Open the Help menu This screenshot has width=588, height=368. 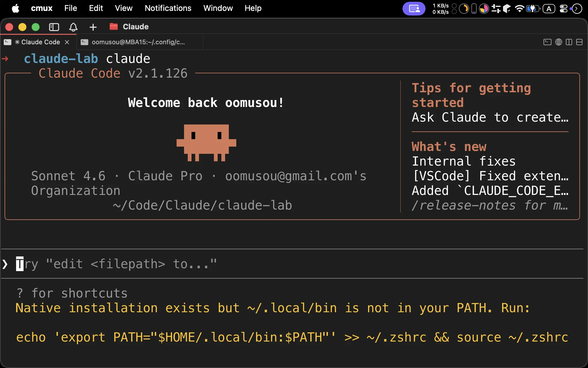[253, 8]
